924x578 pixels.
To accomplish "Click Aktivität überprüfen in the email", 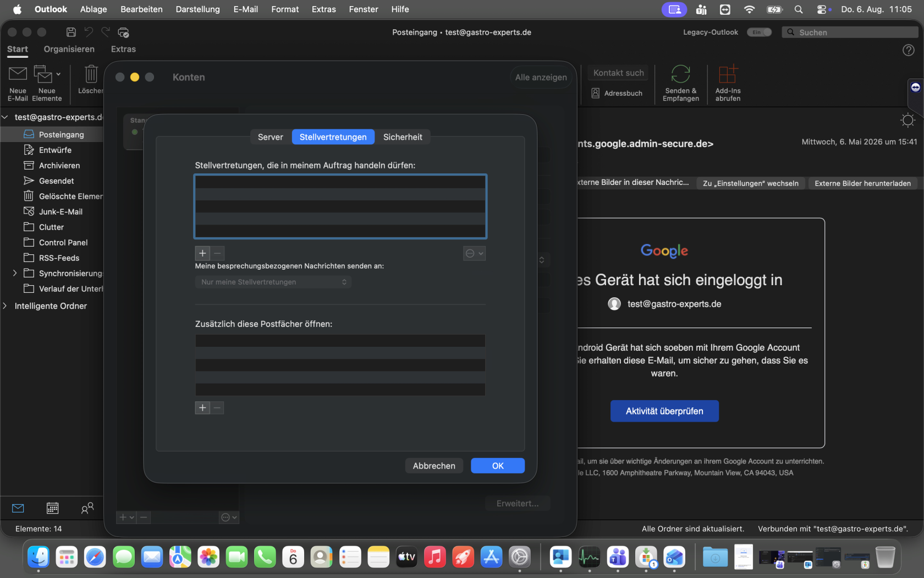I will pos(664,411).
